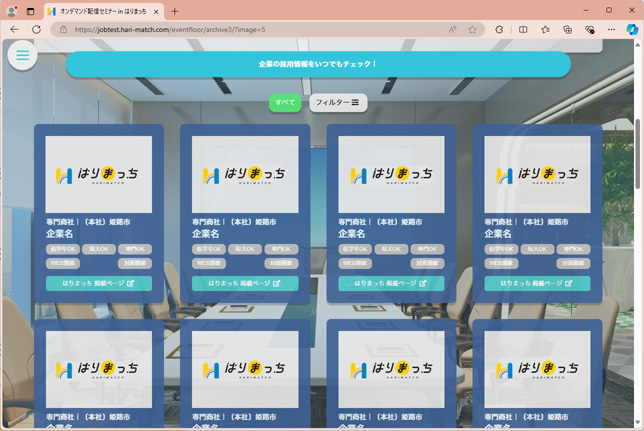Click 対面開催 tag on second top-row card
Viewport: 644px width, 431px height.
281,263
